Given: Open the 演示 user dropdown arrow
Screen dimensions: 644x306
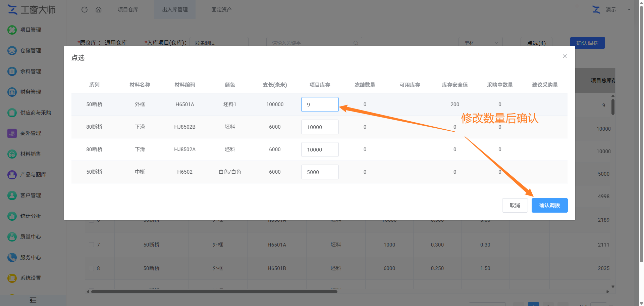Looking at the screenshot, I should click(629, 9).
